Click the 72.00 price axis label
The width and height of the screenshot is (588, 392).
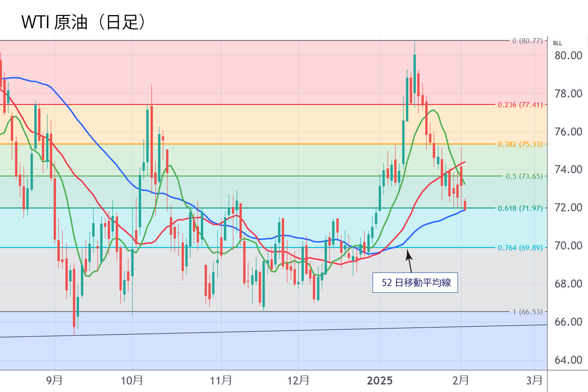[568, 208]
